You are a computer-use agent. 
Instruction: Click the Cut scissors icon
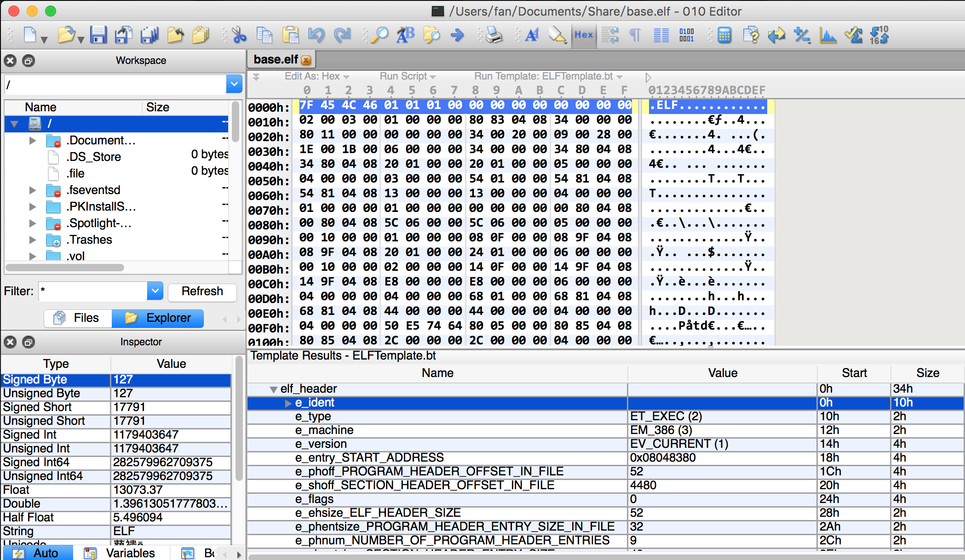coord(239,35)
